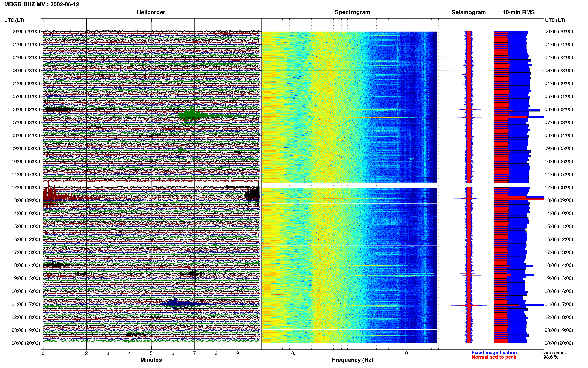Click '23:00 (19:00)' label beside the Helicorder
This screenshot has height=368, width=588.
pyautogui.click(x=26, y=330)
